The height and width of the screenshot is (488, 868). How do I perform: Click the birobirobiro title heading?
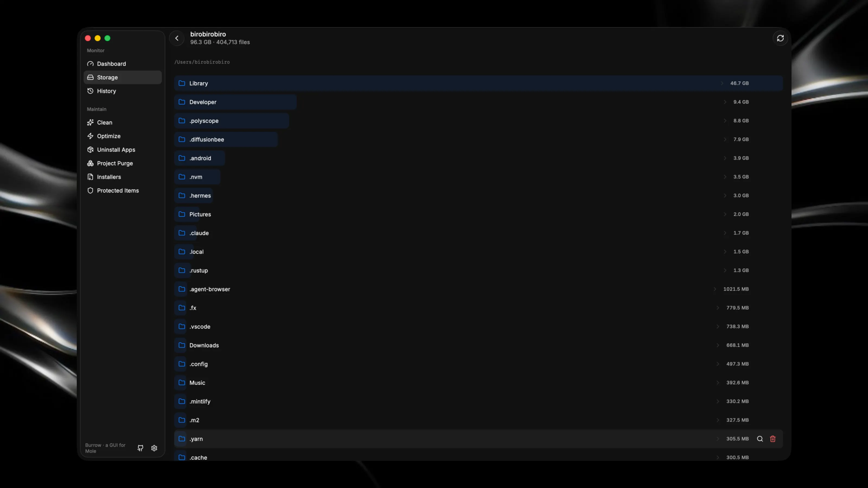coord(208,34)
